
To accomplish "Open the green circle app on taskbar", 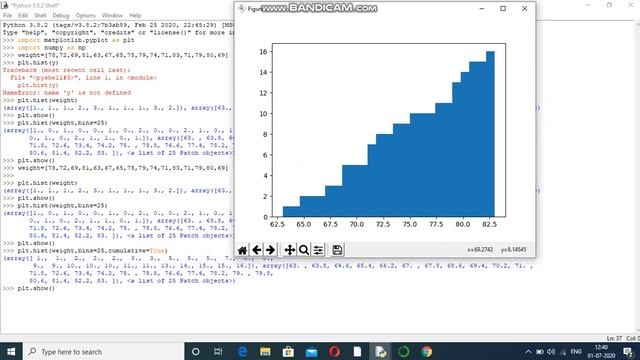I will point(404,351).
